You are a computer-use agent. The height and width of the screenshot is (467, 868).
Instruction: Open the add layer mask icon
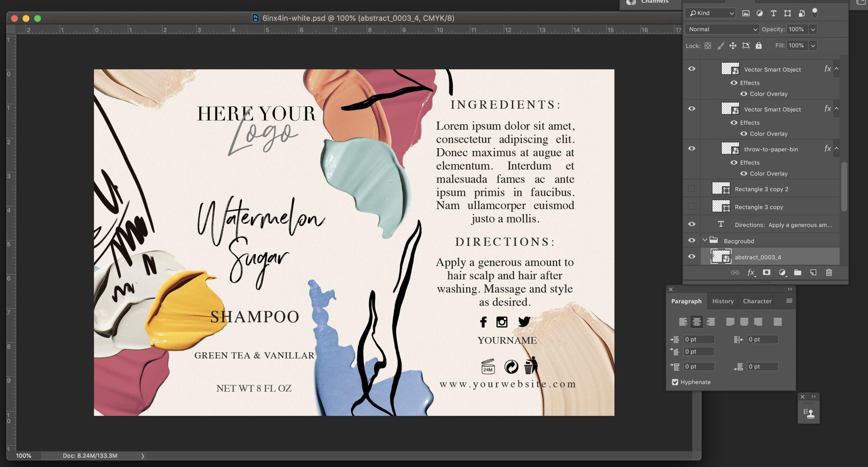766,273
